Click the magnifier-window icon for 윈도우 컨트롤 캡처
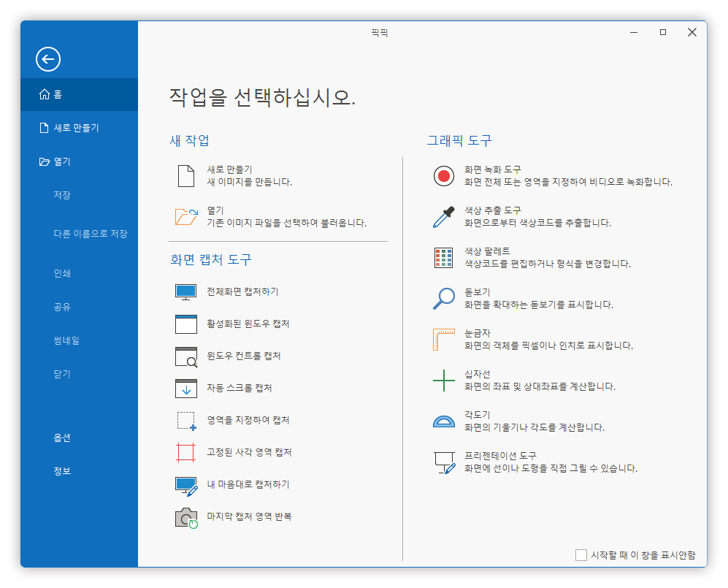 tap(185, 356)
